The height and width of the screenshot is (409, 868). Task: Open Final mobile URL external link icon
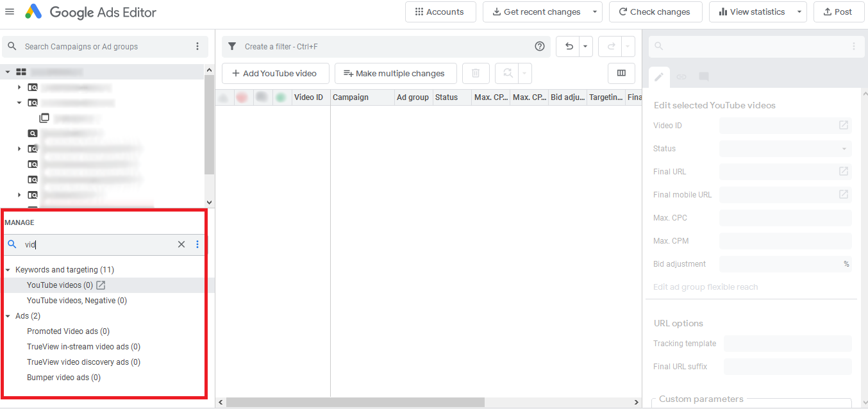(844, 195)
